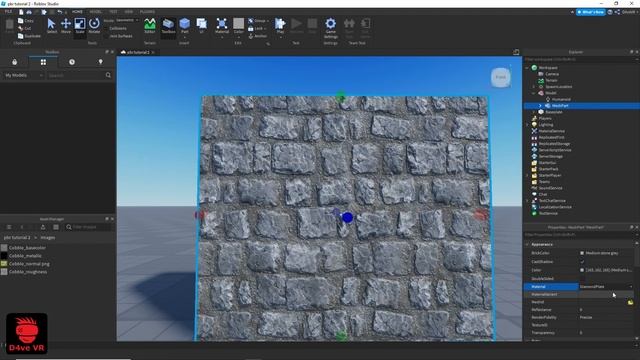Click the Undo arrow in quick access bar
This screenshot has width=640, height=360.
60,12
